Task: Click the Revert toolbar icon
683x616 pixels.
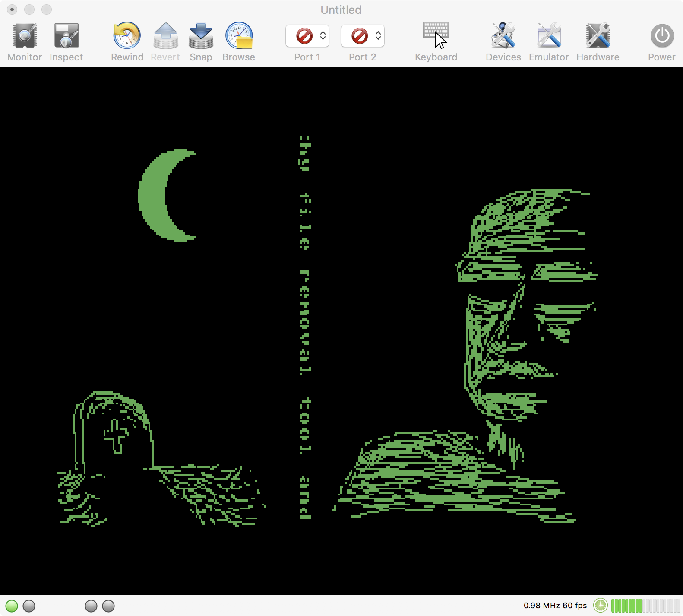Action: (166, 36)
